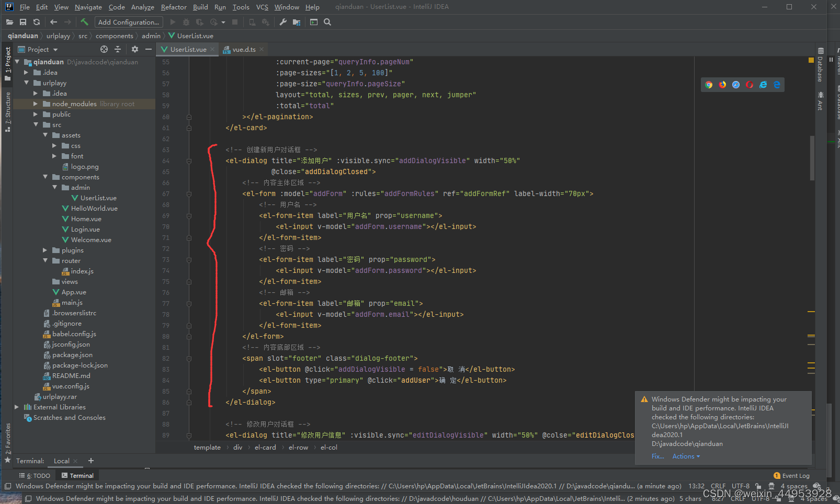Click the Debug bug icon in toolbar
This screenshot has width=840, height=504.
click(x=186, y=22)
